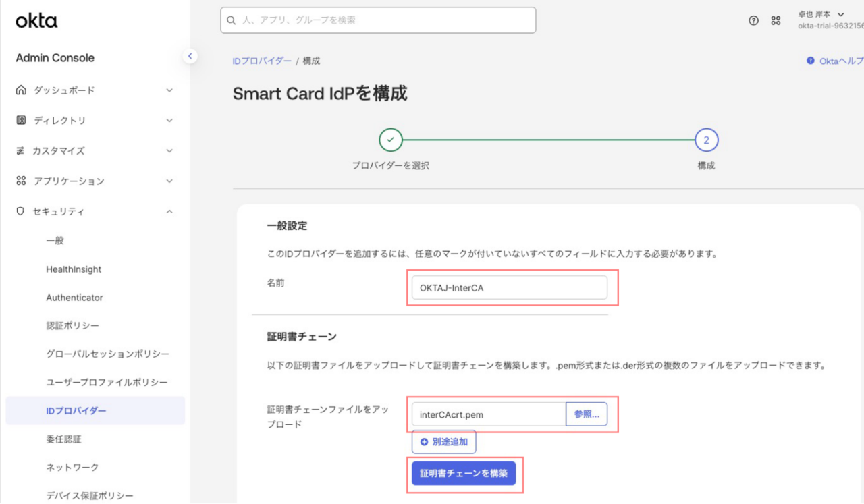Click the 参照... browse button
This screenshot has height=504, width=864.
[586, 414]
